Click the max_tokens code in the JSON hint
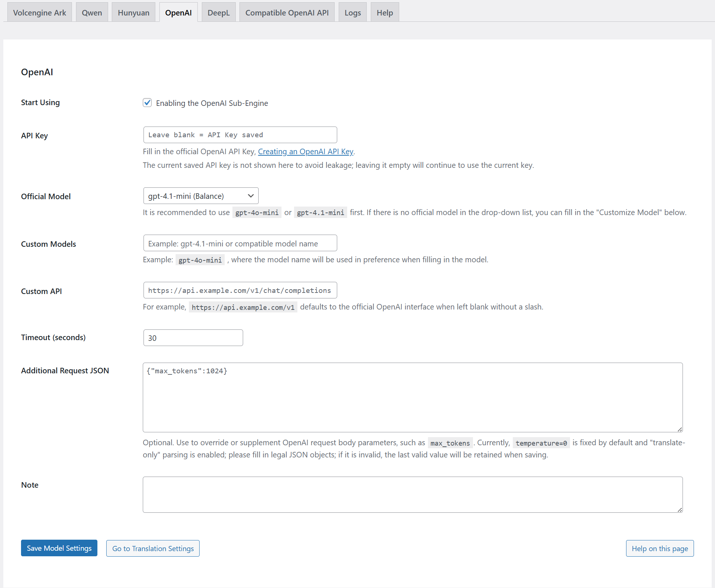This screenshot has height=588, width=715. [x=450, y=443]
